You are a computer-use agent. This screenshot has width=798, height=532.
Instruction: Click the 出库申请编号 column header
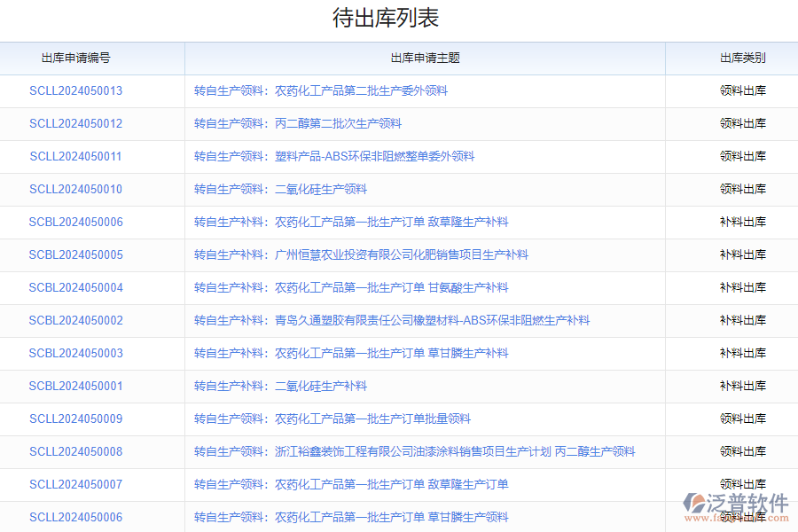(91, 57)
